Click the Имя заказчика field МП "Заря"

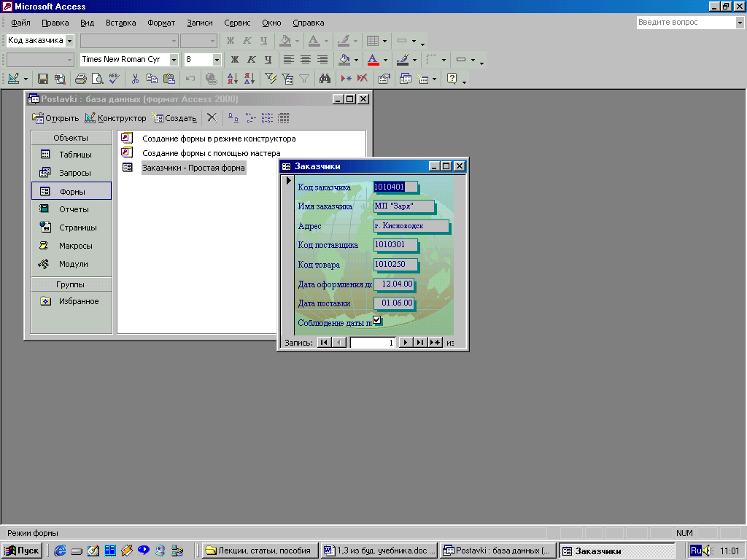click(x=404, y=206)
